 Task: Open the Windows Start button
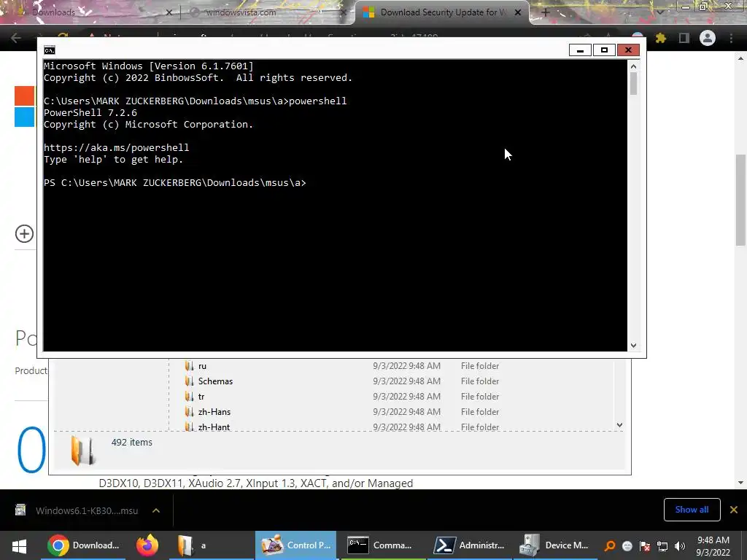point(19,545)
